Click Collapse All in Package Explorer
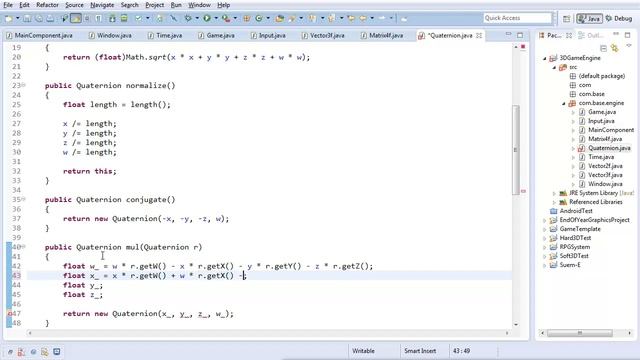 point(603,48)
